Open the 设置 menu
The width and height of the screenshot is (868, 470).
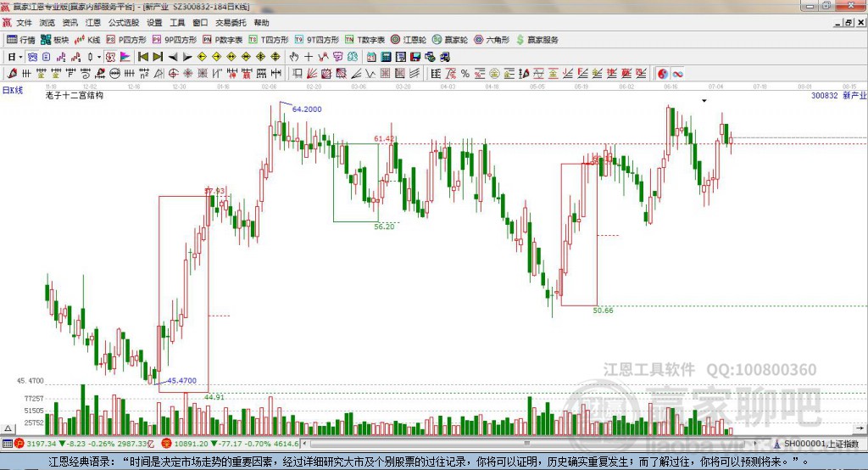pos(154,23)
